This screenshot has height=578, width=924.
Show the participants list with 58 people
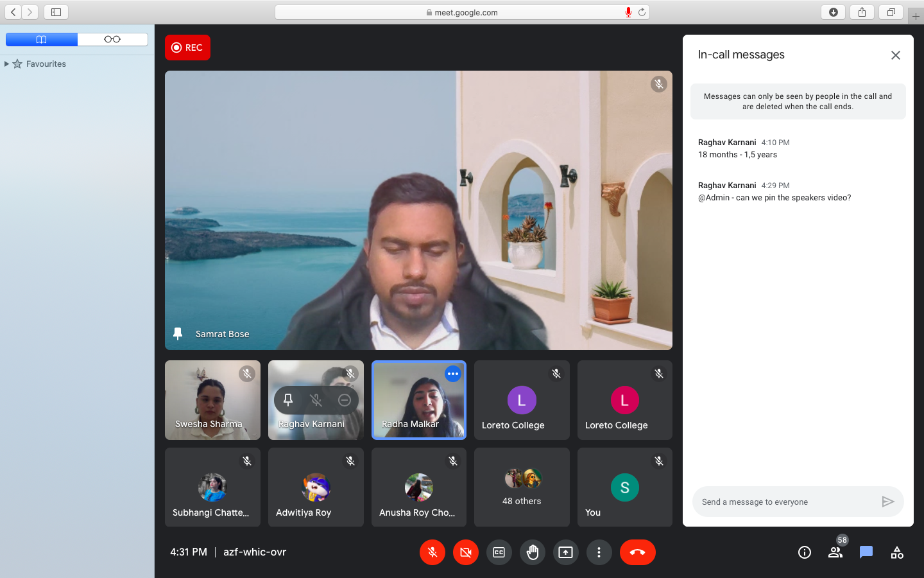[x=835, y=552]
